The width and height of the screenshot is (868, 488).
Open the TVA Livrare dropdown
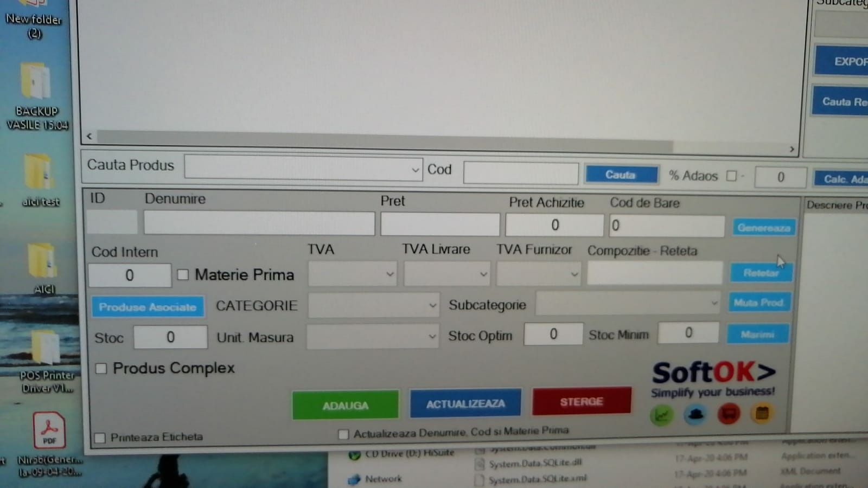tap(447, 274)
